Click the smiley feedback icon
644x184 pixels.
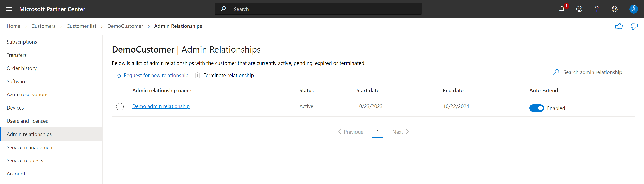579,9
